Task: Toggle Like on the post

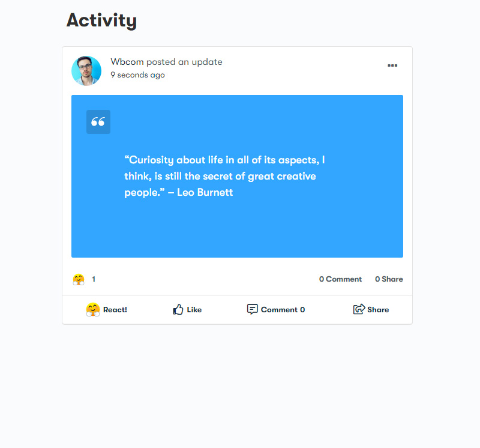Action: pos(187,309)
